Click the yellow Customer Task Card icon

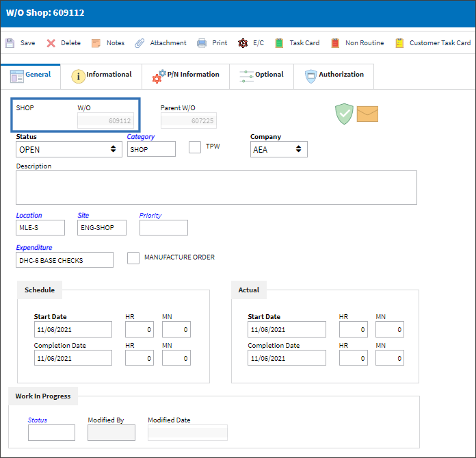tap(399, 43)
